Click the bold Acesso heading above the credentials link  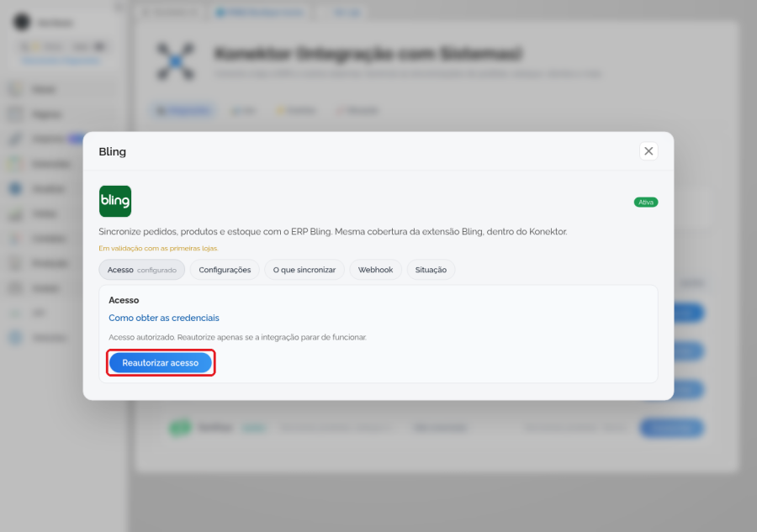coord(124,300)
